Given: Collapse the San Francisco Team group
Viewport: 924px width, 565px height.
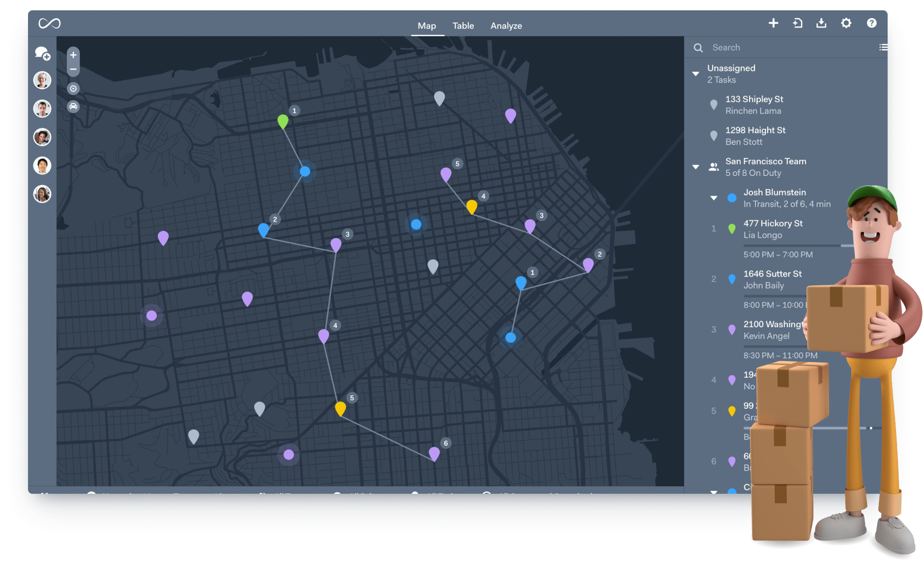Looking at the screenshot, I should (696, 167).
